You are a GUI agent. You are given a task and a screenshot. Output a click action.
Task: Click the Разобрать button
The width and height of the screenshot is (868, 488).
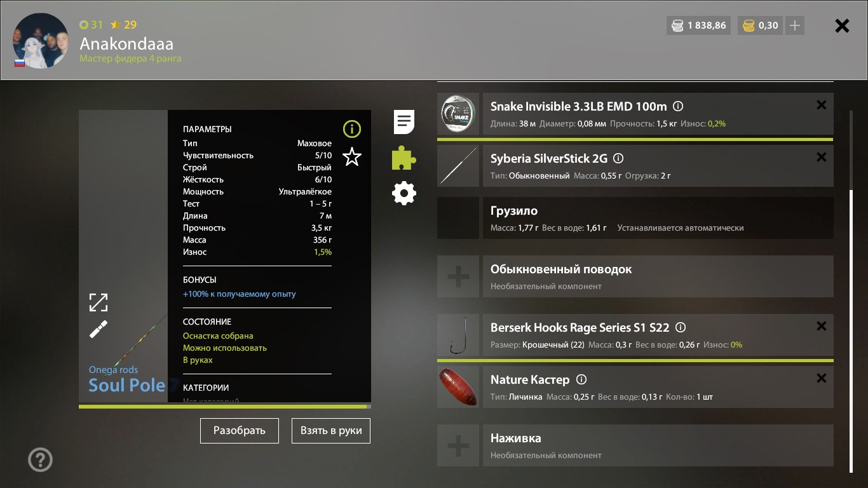[x=240, y=431]
